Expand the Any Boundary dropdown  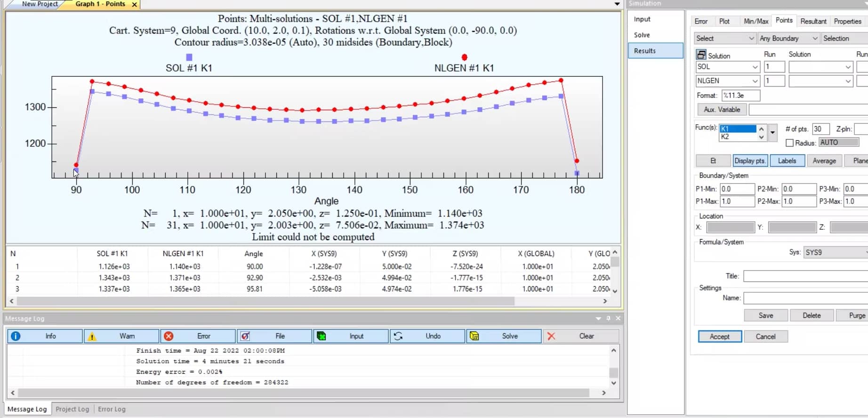coord(788,38)
